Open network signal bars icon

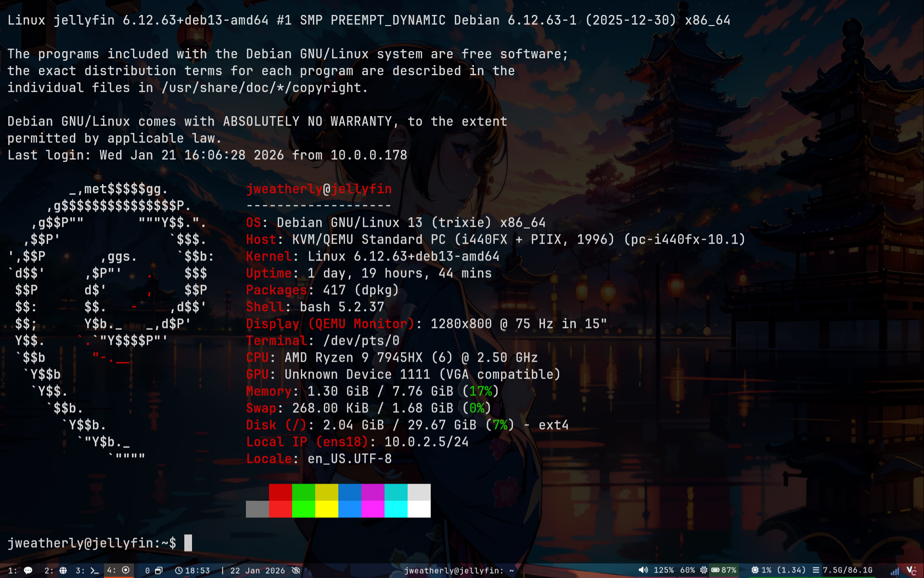[x=895, y=571]
